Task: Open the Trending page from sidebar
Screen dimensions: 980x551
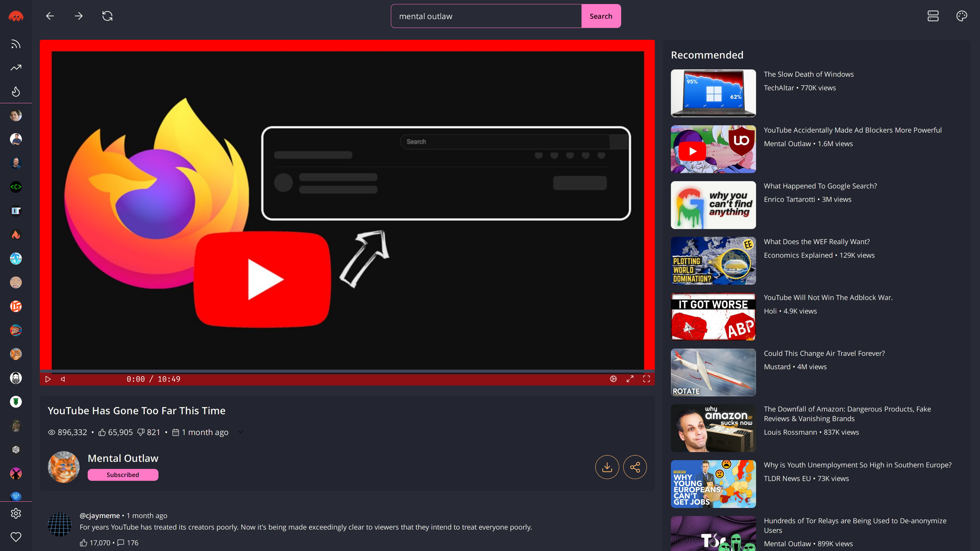Action: click(16, 67)
